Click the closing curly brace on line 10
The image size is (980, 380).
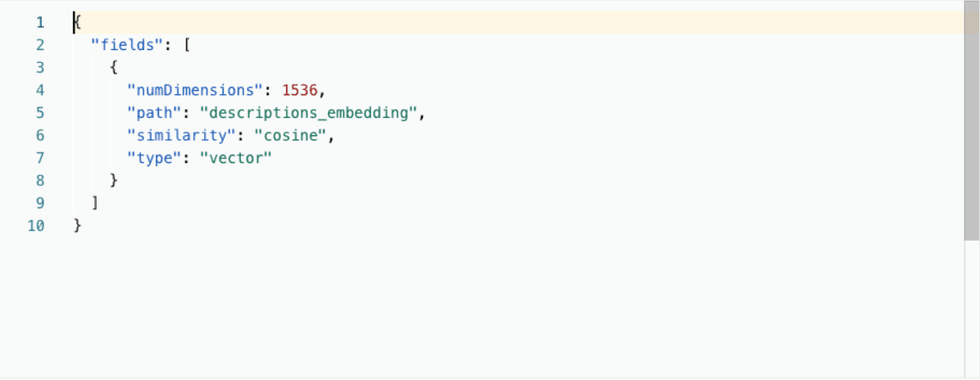click(78, 225)
